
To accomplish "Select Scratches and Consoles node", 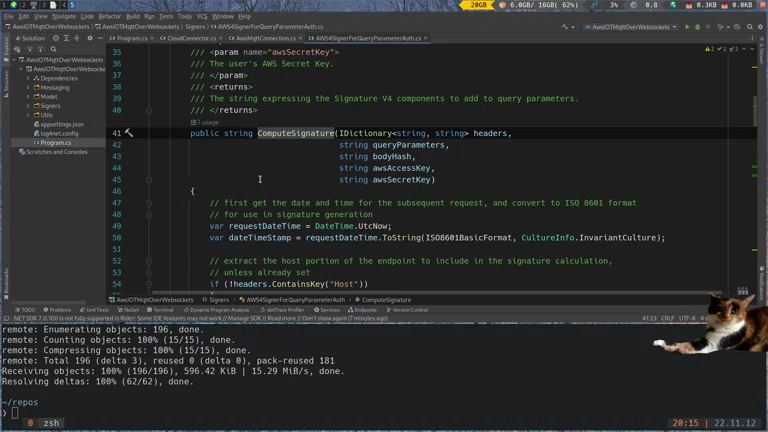I will (53, 152).
